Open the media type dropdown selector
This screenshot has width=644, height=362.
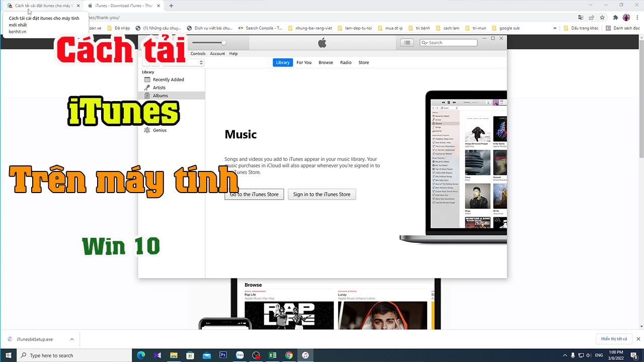click(183, 62)
